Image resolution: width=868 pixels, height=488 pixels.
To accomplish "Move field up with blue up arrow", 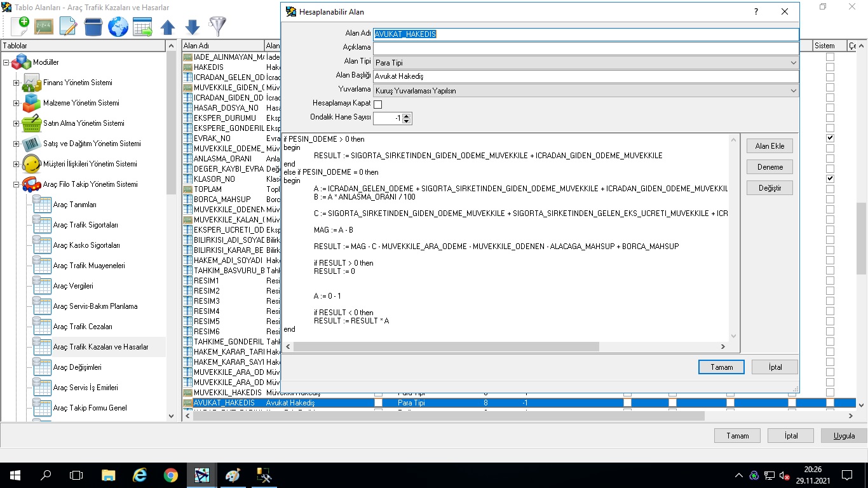I will click(x=168, y=27).
